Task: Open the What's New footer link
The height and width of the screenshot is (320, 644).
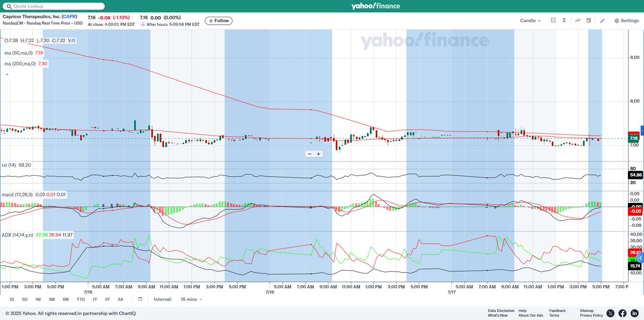Action: [497, 315]
